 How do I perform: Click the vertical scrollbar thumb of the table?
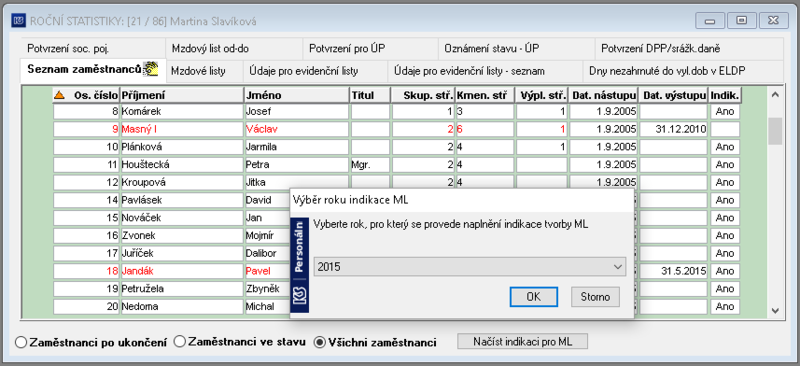point(775,131)
